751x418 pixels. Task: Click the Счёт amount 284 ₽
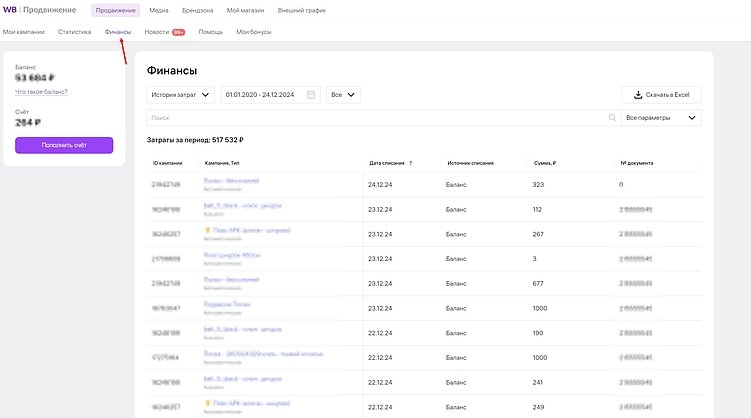[28, 123]
